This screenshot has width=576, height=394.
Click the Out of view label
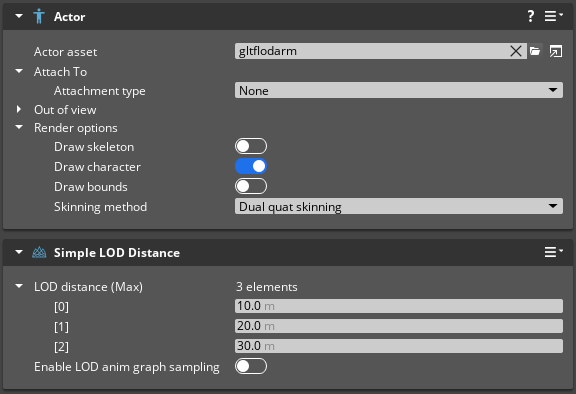[65, 110]
